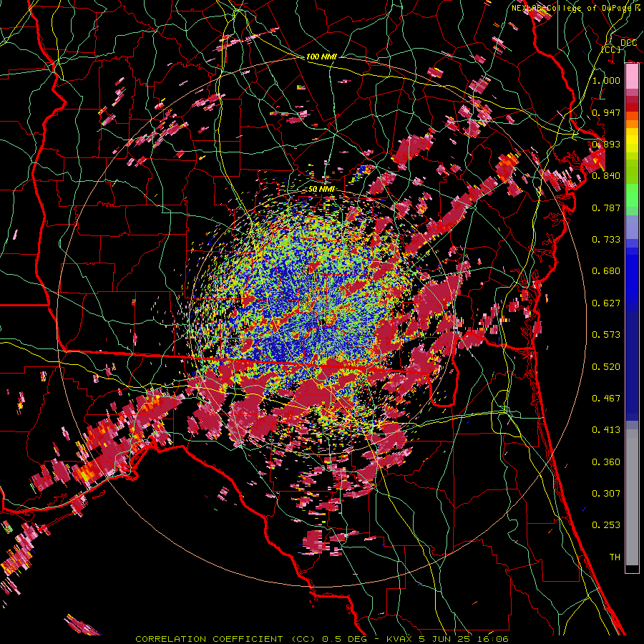
Task: Click the 50 NMI range ring label
Action: click(321, 190)
